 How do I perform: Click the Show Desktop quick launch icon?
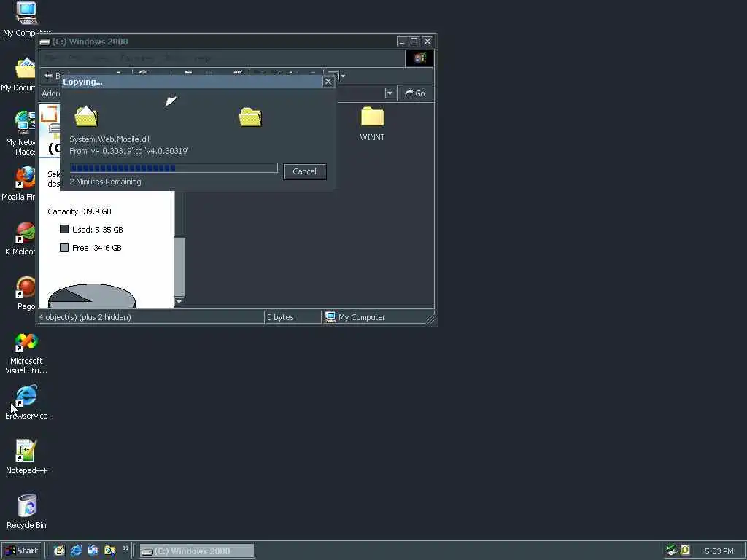pyautogui.click(x=59, y=551)
